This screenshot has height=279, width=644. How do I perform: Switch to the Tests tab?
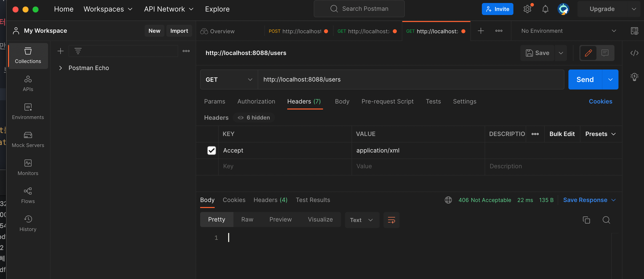(x=433, y=101)
